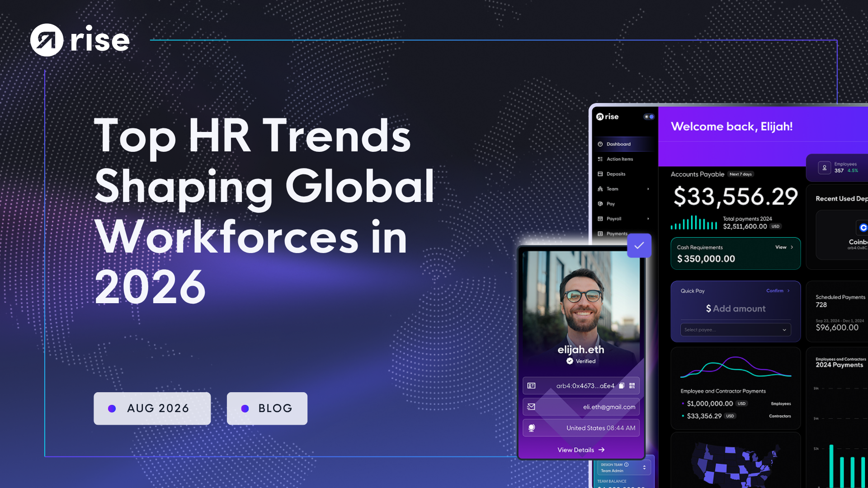
Task: Click the 2024 Payments chart title
Action: [839, 365]
